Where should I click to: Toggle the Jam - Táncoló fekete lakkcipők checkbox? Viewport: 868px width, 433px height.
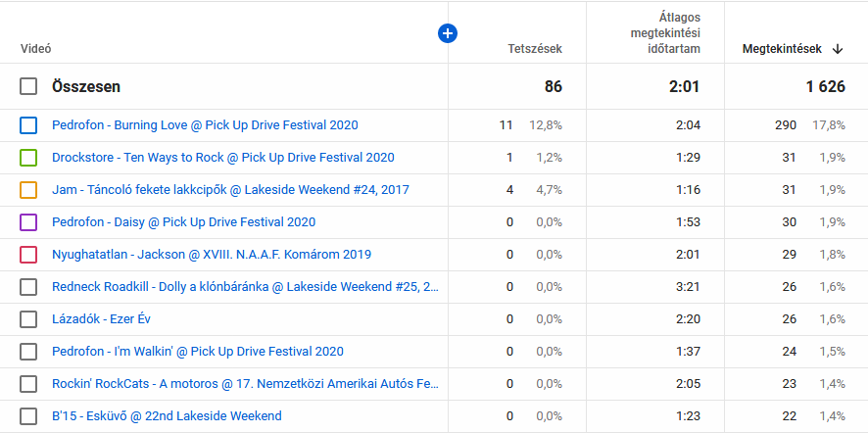tap(28, 190)
